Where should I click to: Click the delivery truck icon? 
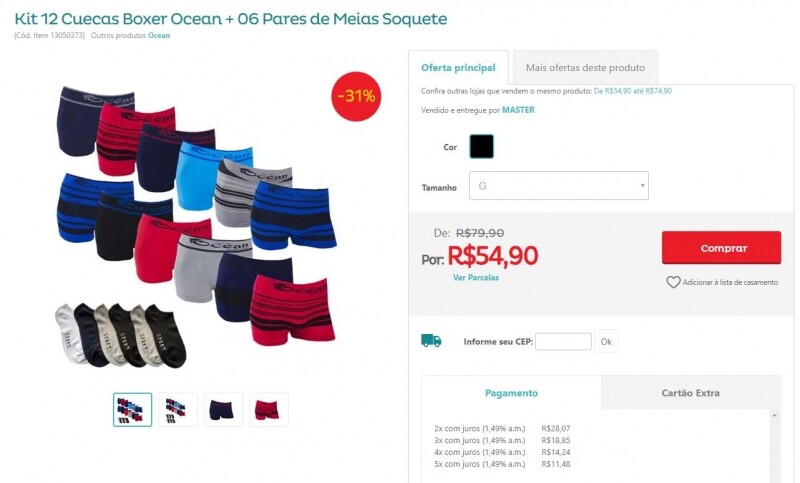coord(431,341)
